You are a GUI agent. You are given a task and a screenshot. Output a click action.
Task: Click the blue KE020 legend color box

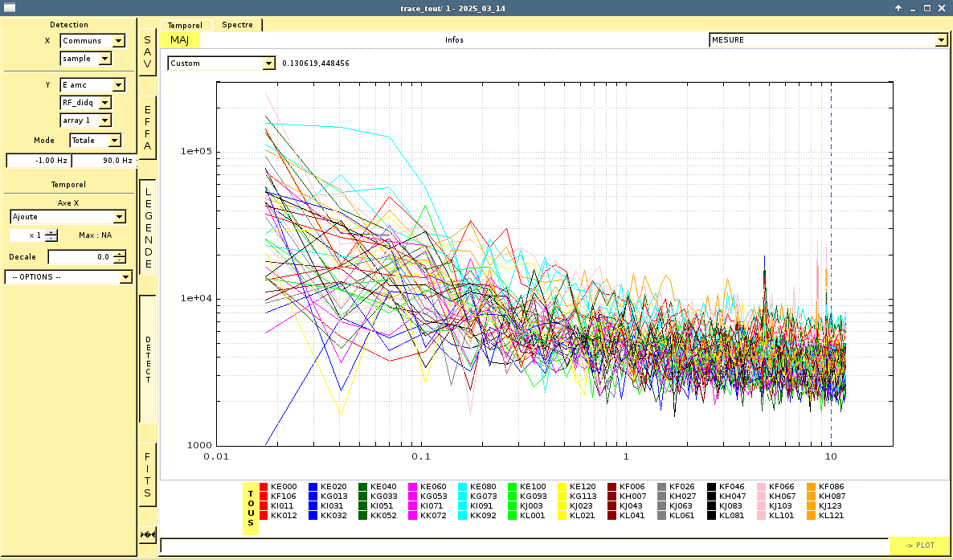pos(313,487)
